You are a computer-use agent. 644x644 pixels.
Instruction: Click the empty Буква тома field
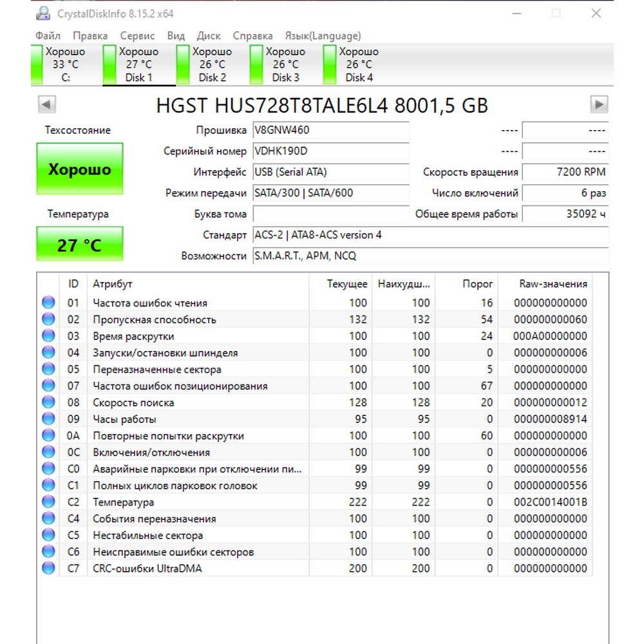331,214
